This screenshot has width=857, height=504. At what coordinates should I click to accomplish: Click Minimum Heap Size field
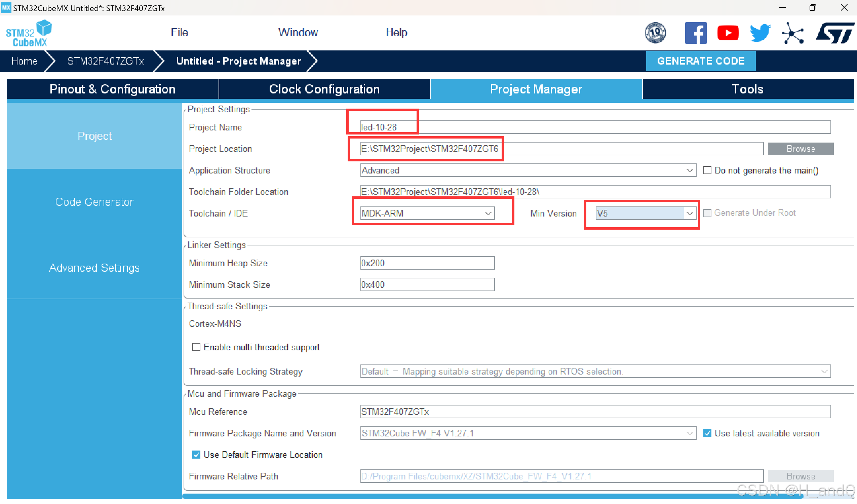click(427, 263)
